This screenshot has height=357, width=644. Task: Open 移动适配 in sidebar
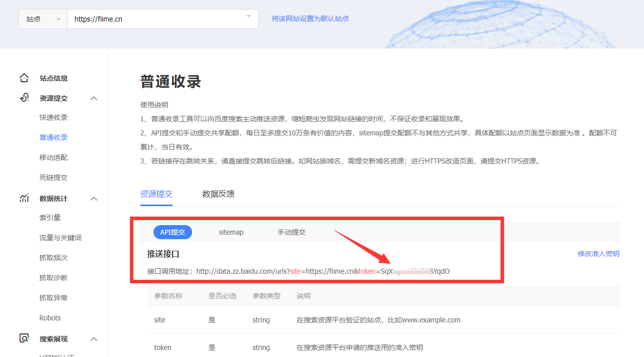[x=54, y=157]
